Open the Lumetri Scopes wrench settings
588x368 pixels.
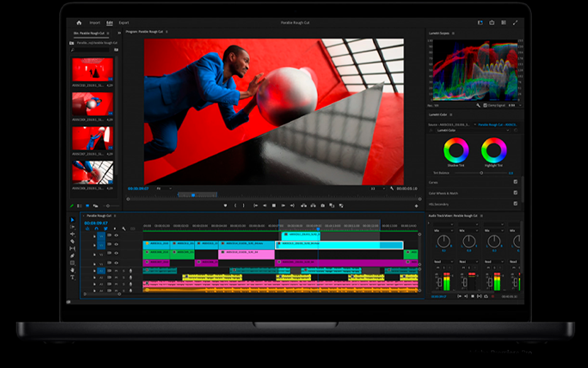pos(478,105)
